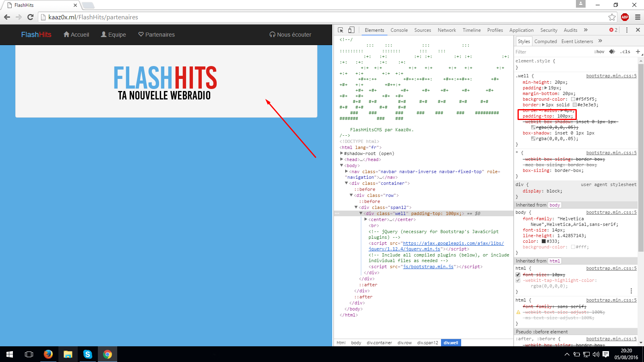Image resolution: width=644 pixels, height=362 pixels.
Task: Open Skype from the taskbar
Action: tap(88, 354)
